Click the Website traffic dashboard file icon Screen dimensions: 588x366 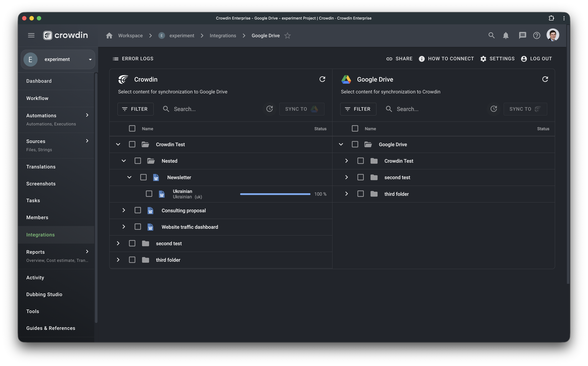(x=150, y=227)
